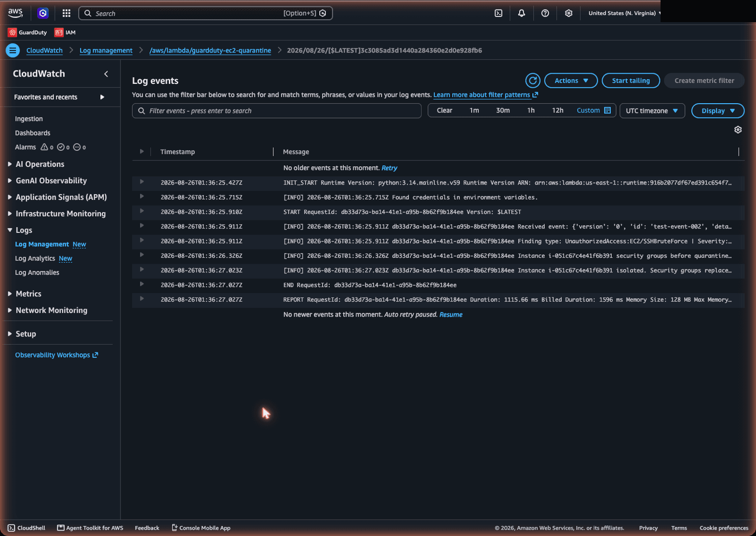Click the purple Amazon Q icon

click(43, 13)
